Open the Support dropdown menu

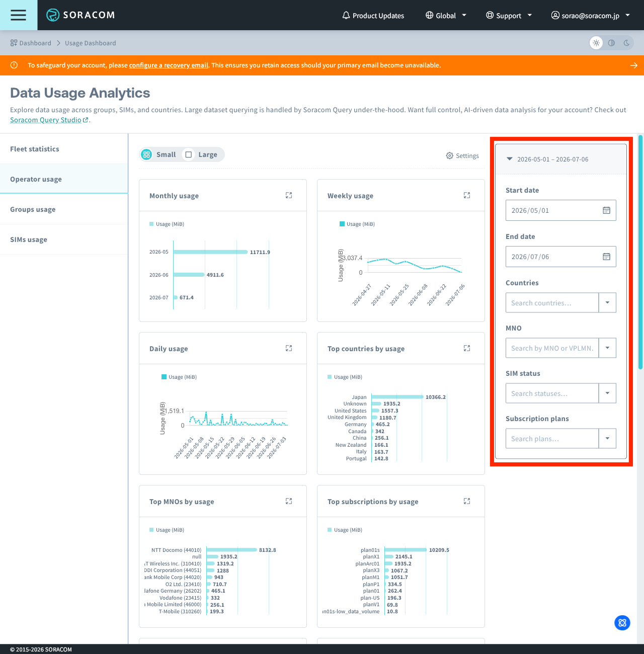coord(509,16)
